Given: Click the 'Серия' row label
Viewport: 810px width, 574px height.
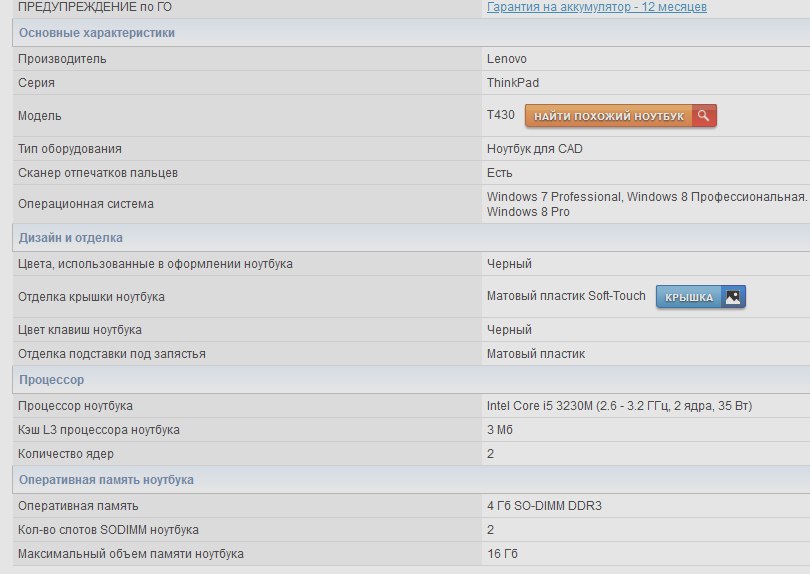Looking at the screenshot, I should (x=36, y=83).
